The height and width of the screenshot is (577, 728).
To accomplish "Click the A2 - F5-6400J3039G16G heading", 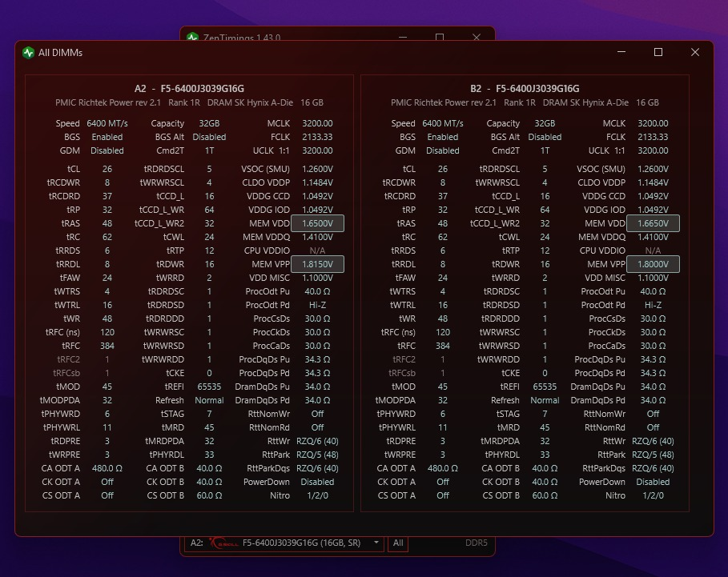I will pyautogui.click(x=189, y=89).
